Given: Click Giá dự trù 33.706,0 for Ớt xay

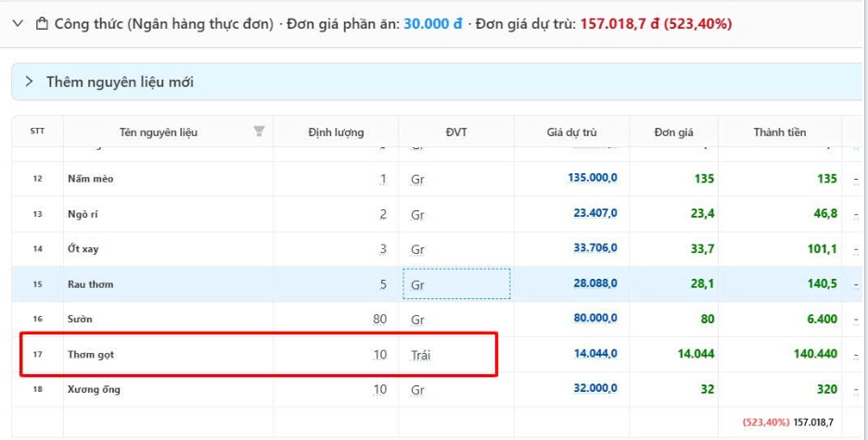Looking at the screenshot, I should click(x=595, y=247).
